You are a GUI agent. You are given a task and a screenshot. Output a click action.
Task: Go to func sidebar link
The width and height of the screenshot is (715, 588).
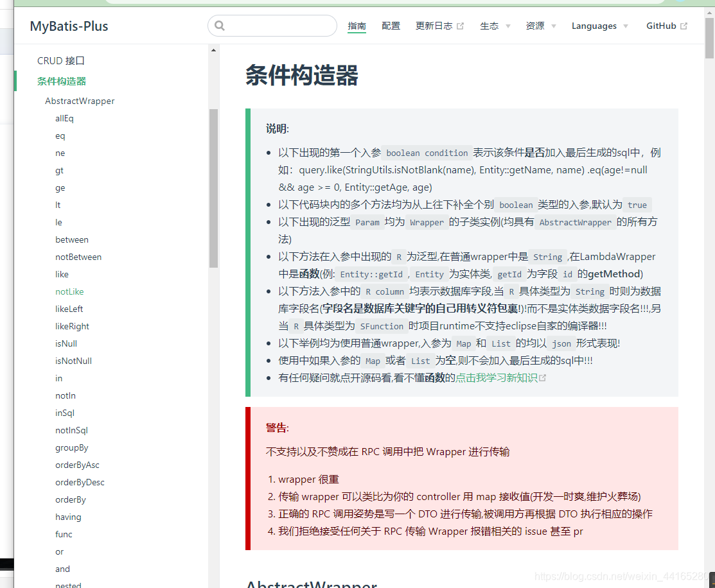(64, 534)
